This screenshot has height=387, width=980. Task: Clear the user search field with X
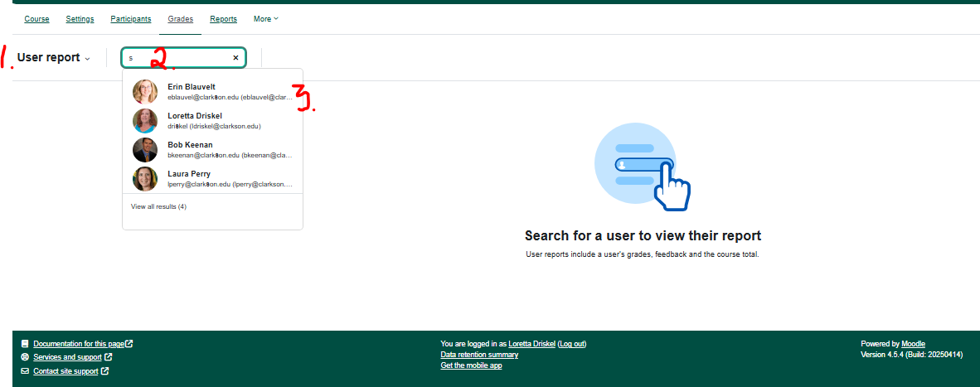click(x=235, y=58)
